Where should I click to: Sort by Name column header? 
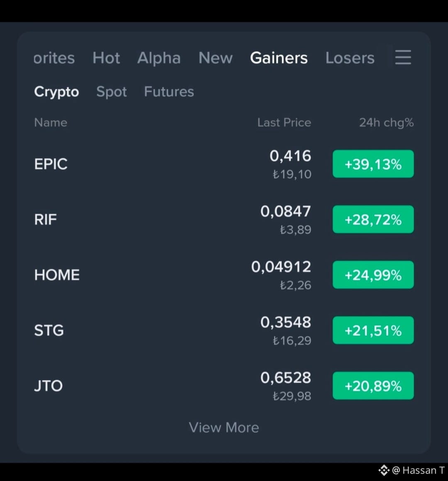pyautogui.click(x=51, y=122)
